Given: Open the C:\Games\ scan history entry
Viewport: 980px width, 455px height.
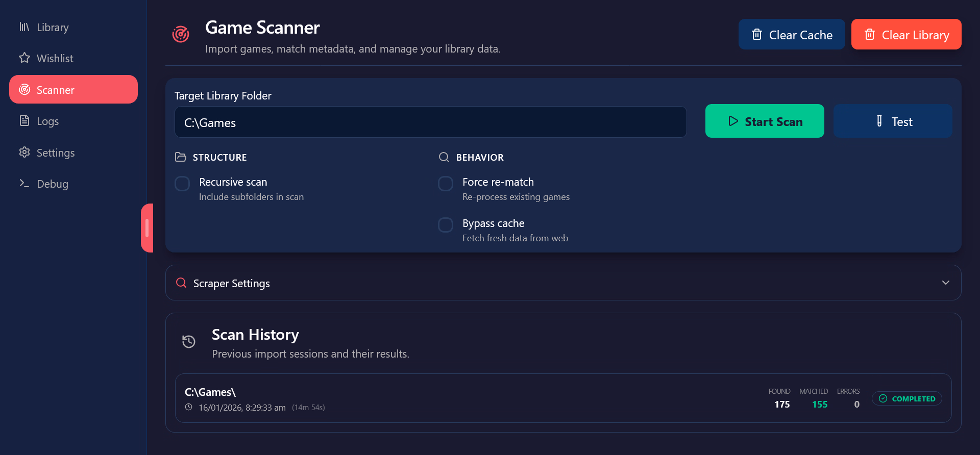Looking at the screenshot, I should 459,398.
